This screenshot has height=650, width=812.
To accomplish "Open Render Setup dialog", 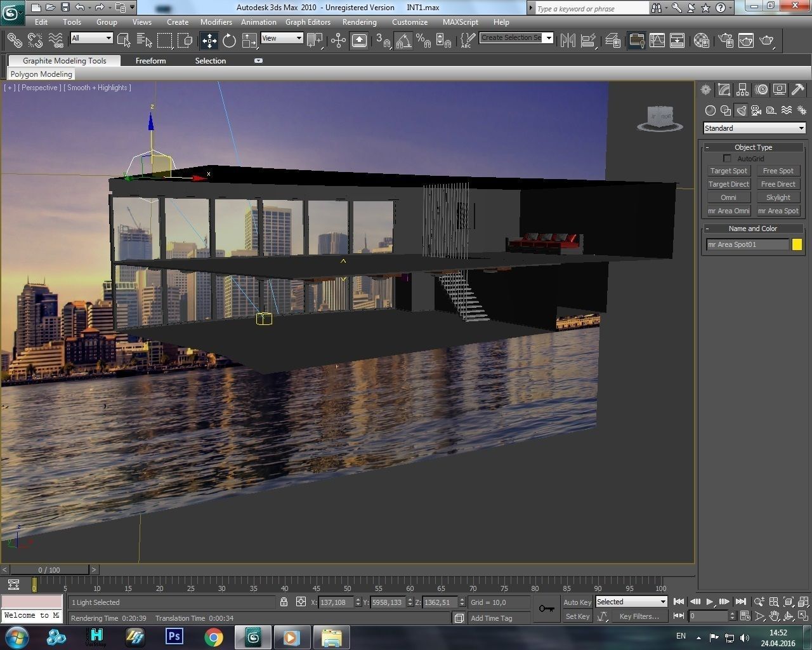I will click(725, 41).
